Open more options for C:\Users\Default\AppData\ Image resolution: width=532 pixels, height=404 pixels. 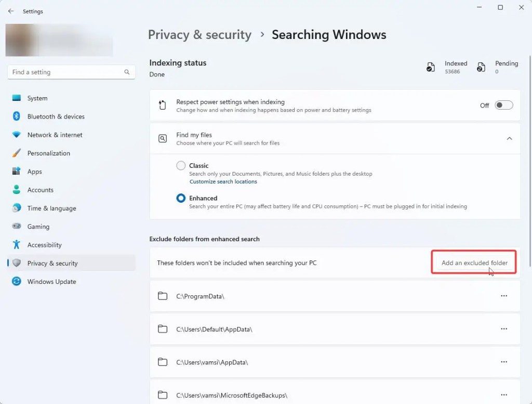pos(504,329)
